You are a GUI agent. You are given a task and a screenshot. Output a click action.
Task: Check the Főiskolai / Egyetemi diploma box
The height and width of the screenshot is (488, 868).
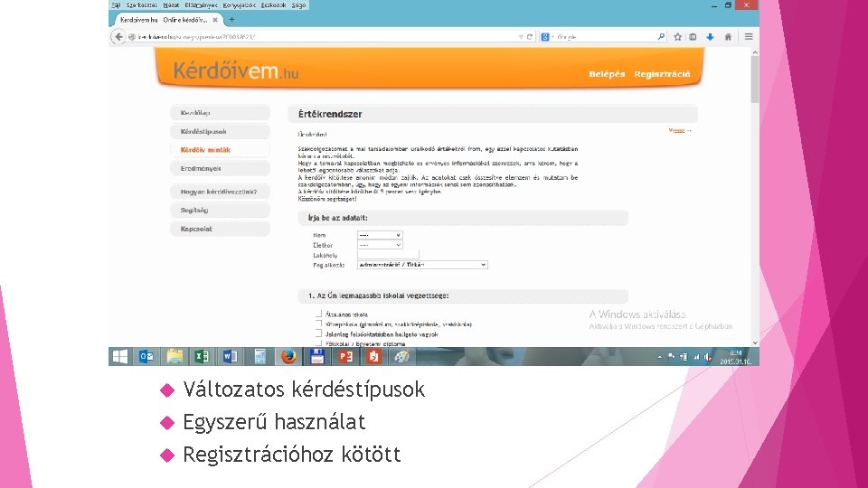pyautogui.click(x=318, y=343)
